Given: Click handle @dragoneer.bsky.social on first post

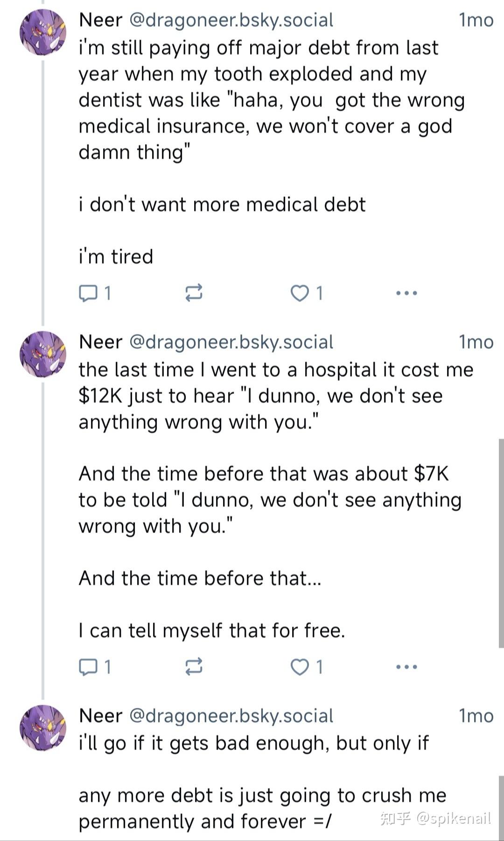Looking at the screenshot, I should [x=231, y=20].
